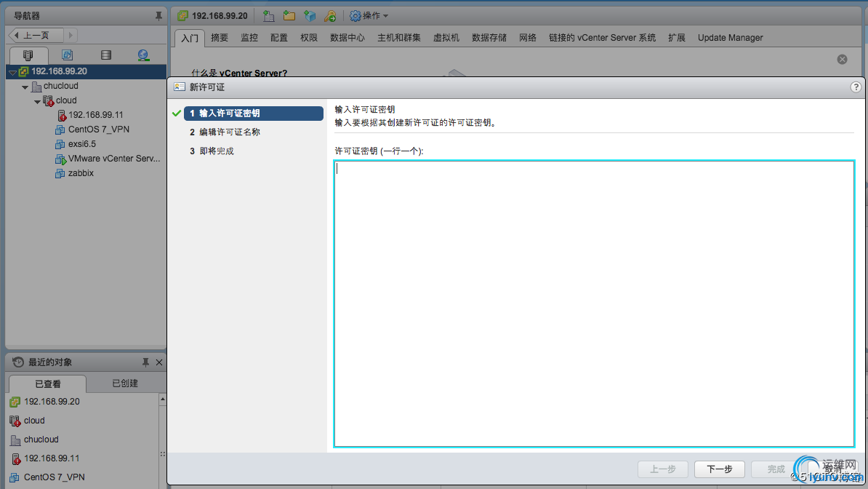Switch to VMs and Templates view icon
Image resolution: width=868 pixels, height=489 pixels.
(x=67, y=55)
